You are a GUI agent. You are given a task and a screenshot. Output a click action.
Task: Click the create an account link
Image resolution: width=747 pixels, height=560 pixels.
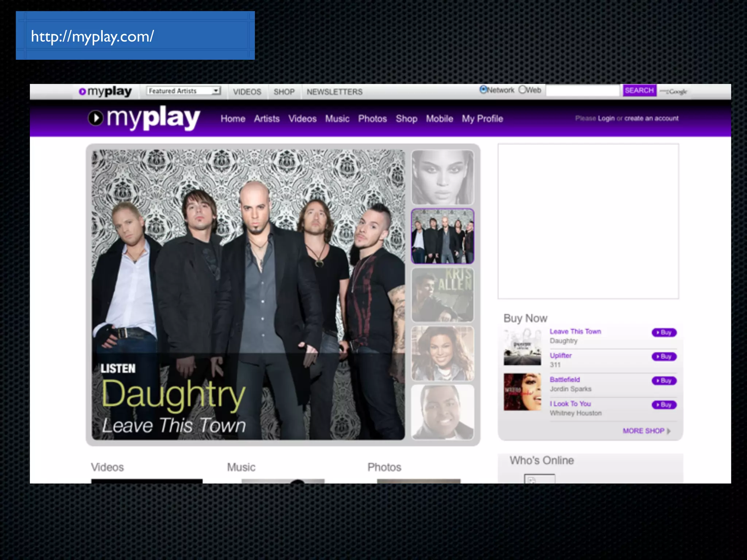[x=651, y=118]
